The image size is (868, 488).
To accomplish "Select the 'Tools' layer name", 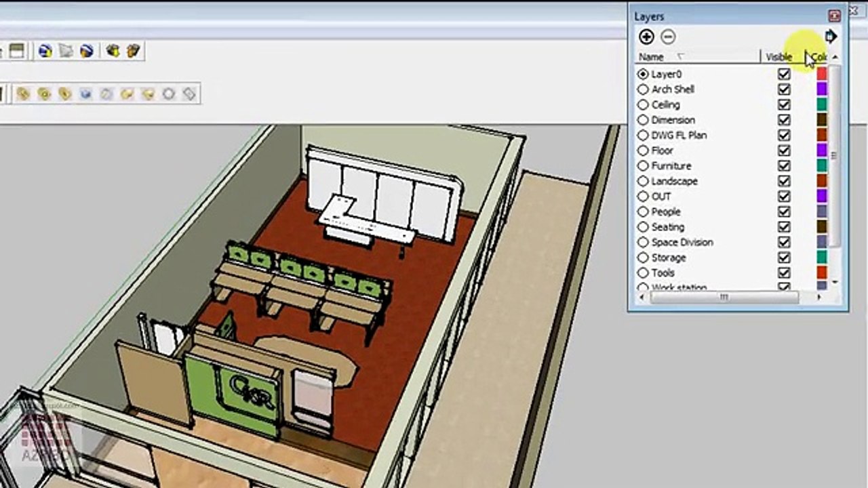I will [x=663, y=273].
